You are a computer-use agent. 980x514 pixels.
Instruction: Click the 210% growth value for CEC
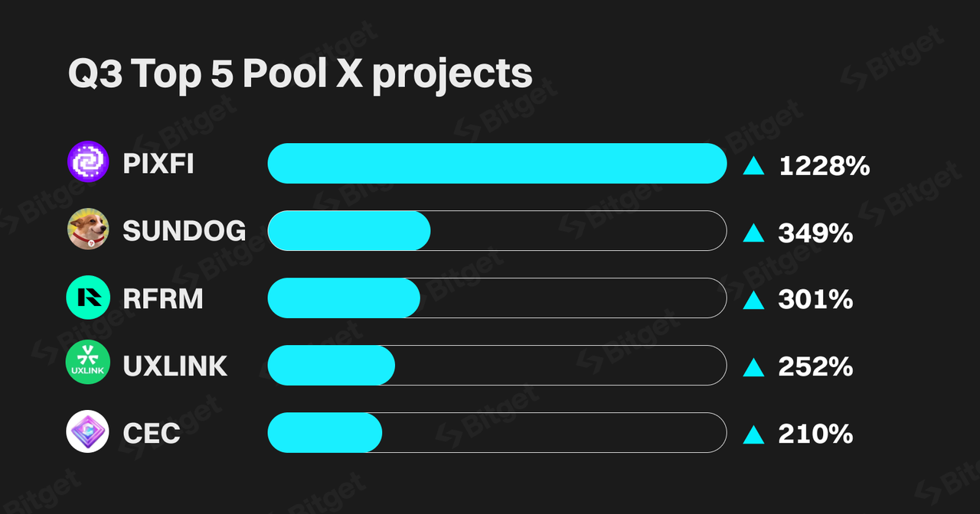click(x=815, y=434)
